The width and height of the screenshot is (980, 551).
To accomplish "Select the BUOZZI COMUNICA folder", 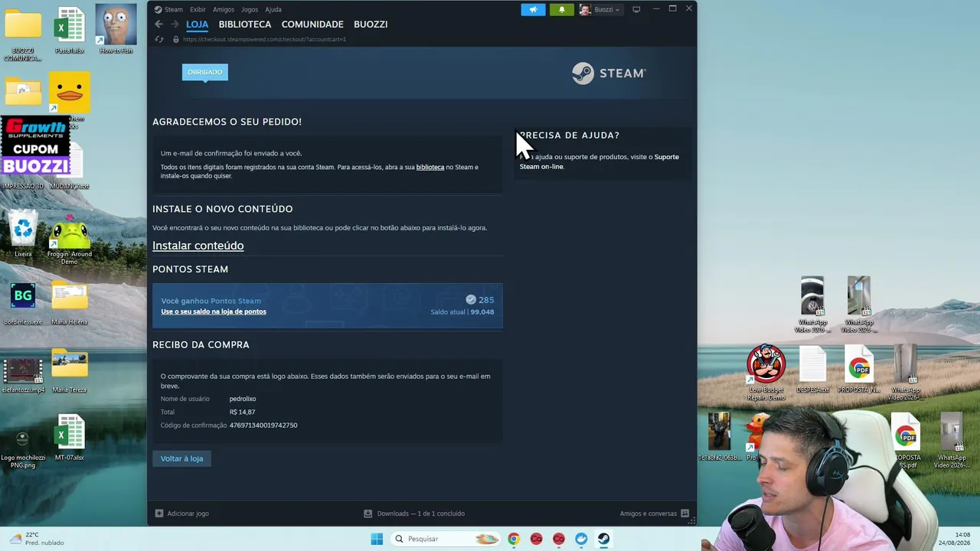I will click(x=23, y=34).
